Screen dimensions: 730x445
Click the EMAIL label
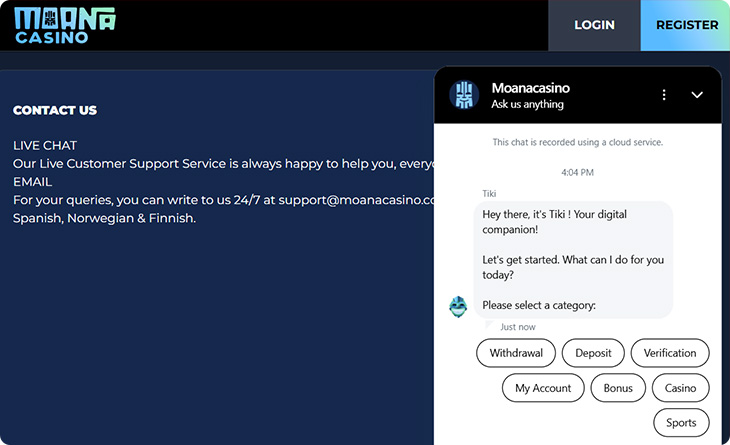pyautogui.click(x=33, y=182)
